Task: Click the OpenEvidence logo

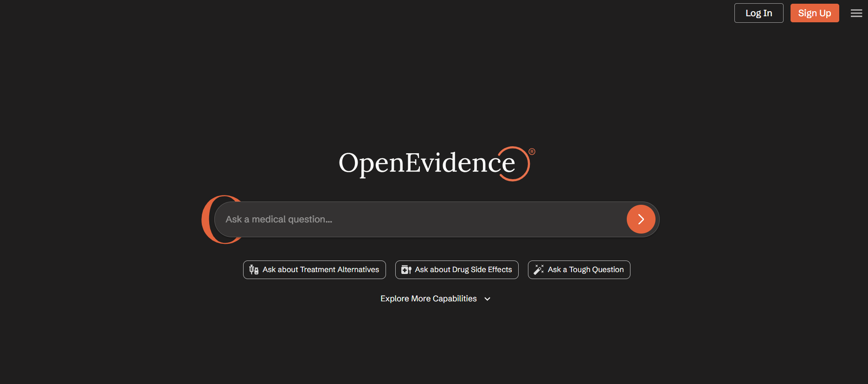Action: click(x=437, y=163)
